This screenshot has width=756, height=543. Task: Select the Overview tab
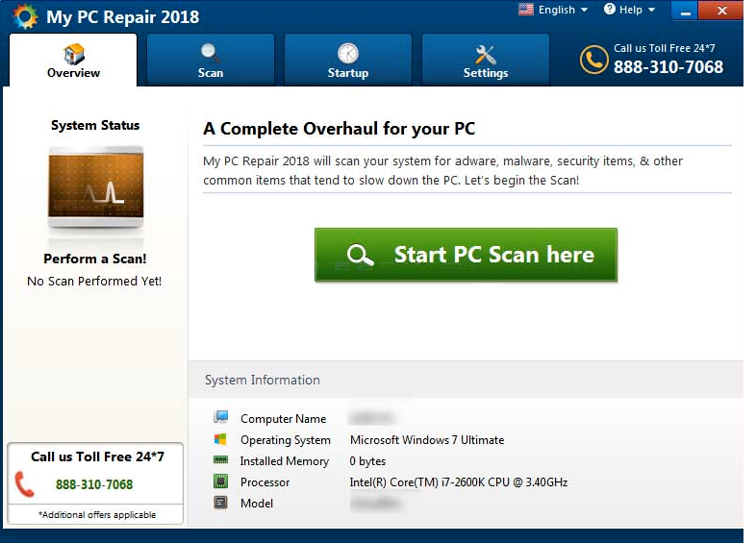pyautogui.click(x=73, y=61)
